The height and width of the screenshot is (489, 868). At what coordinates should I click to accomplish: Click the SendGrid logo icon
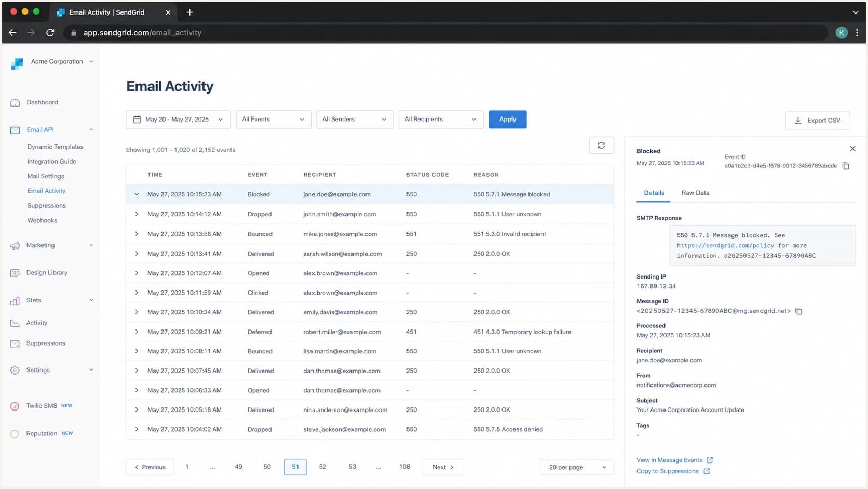[x=17, y=63]
